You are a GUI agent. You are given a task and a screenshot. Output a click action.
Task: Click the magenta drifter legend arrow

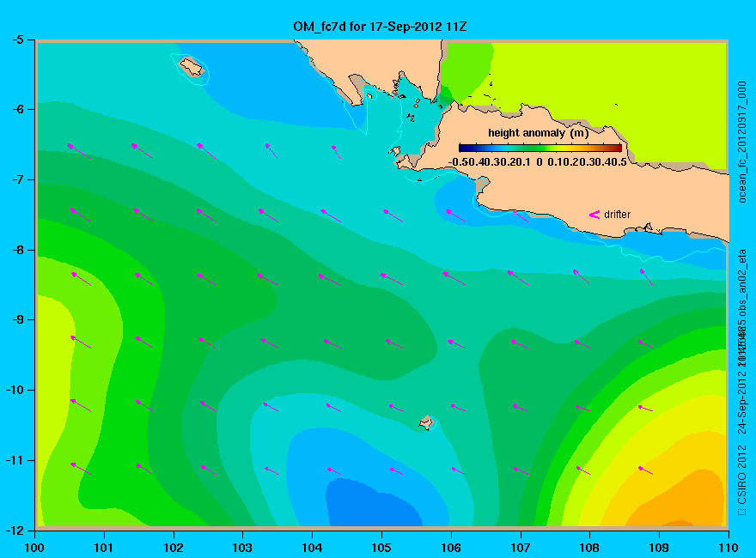[x=594, y=215]
